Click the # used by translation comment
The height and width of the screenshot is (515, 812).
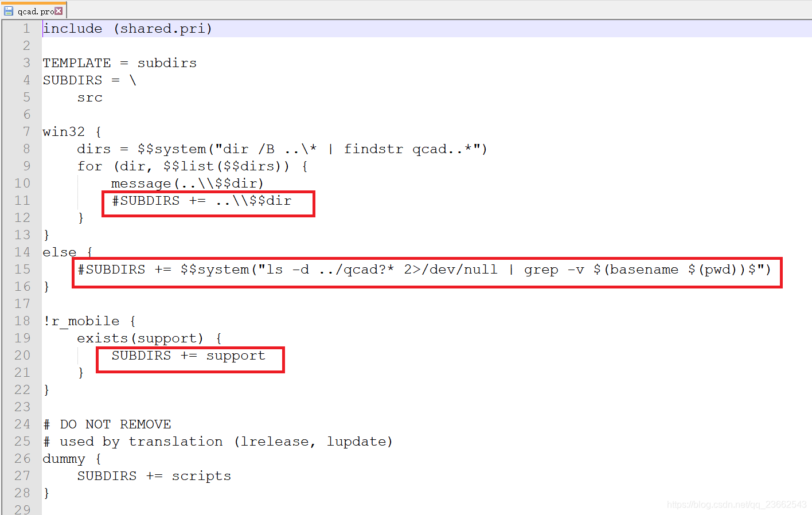pos(218,442)
